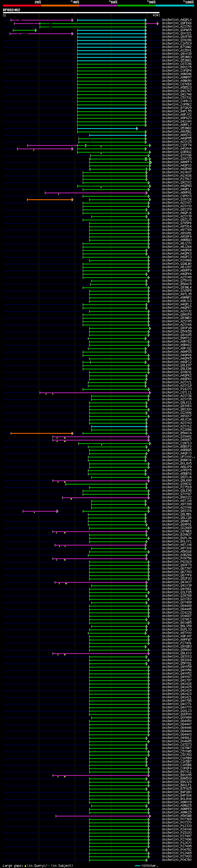197x868 pixels.
Task: Click the cyan ~100% identity legend segment
Action: click(x=175, y=6)
